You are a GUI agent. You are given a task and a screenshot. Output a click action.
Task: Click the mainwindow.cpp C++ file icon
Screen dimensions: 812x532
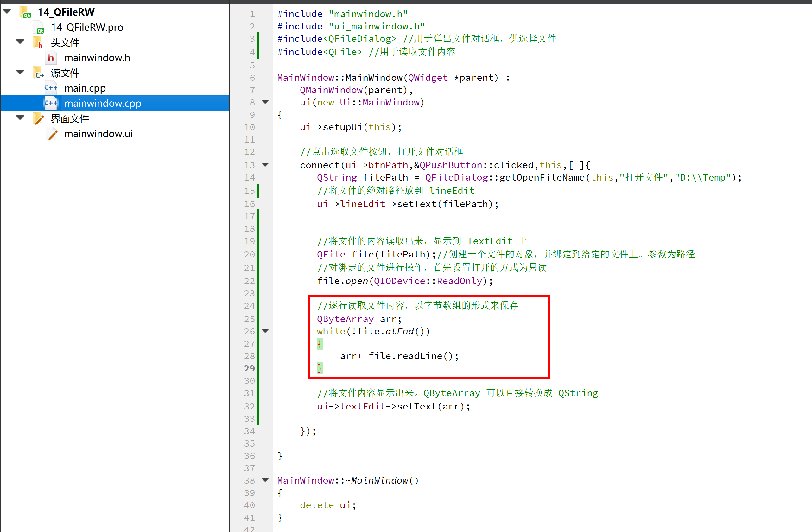click(x=51, y=103)
